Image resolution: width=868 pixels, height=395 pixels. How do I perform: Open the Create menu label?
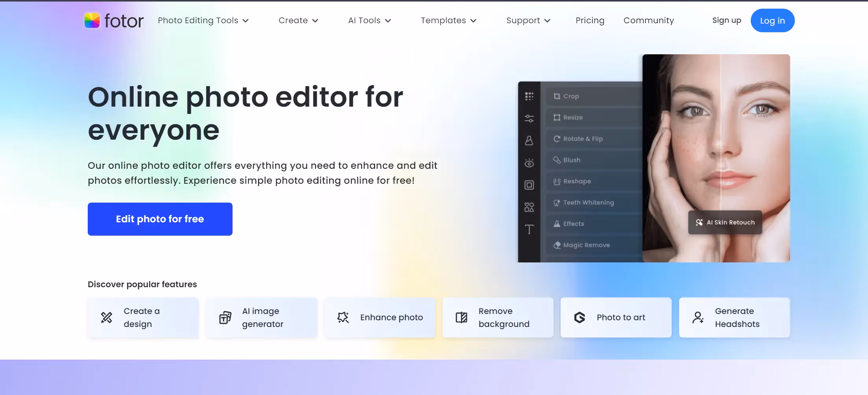coord(293,20)
